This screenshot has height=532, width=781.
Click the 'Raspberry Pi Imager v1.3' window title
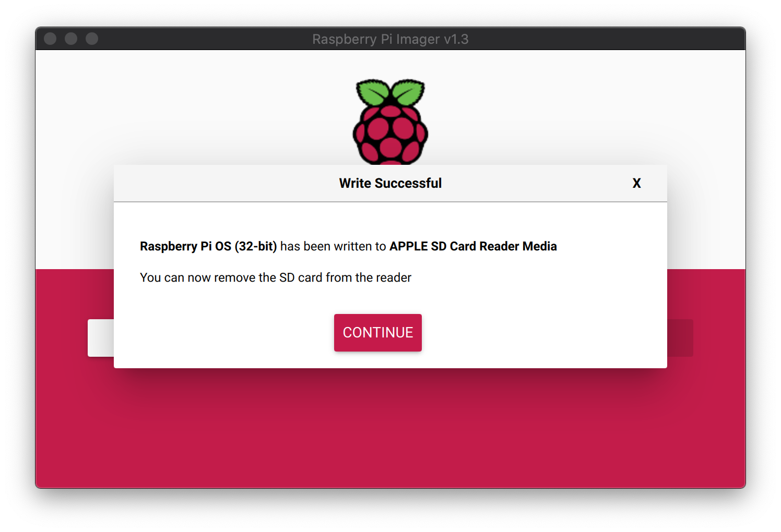[390, 39]
